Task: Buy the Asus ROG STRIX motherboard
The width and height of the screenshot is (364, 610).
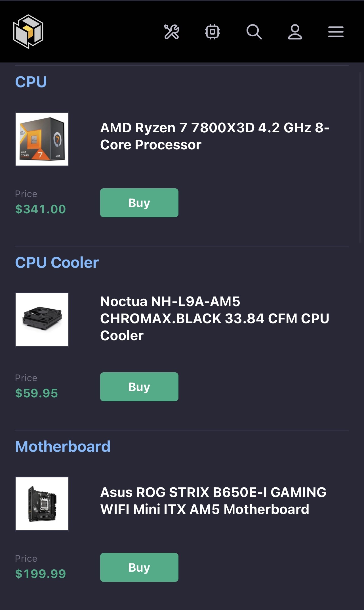Action: (139, 567)
